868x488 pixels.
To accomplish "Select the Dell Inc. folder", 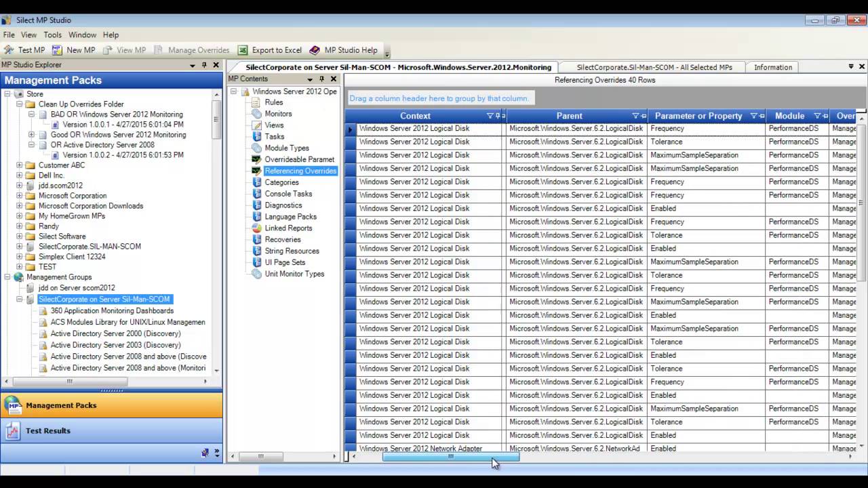I will (x=51, y=176).
